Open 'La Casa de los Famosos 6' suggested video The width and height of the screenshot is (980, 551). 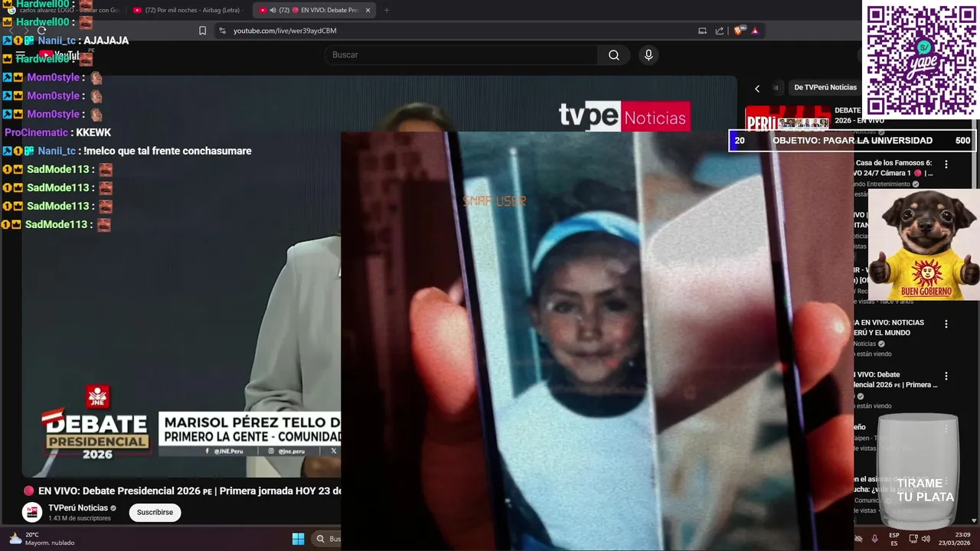pyautogui.click(x=893, y=168)
